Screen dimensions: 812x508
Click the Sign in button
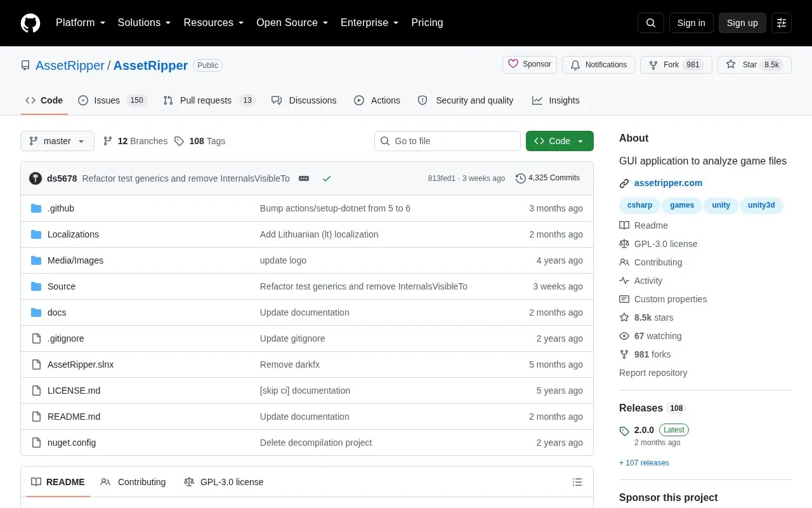pos(691,23)
